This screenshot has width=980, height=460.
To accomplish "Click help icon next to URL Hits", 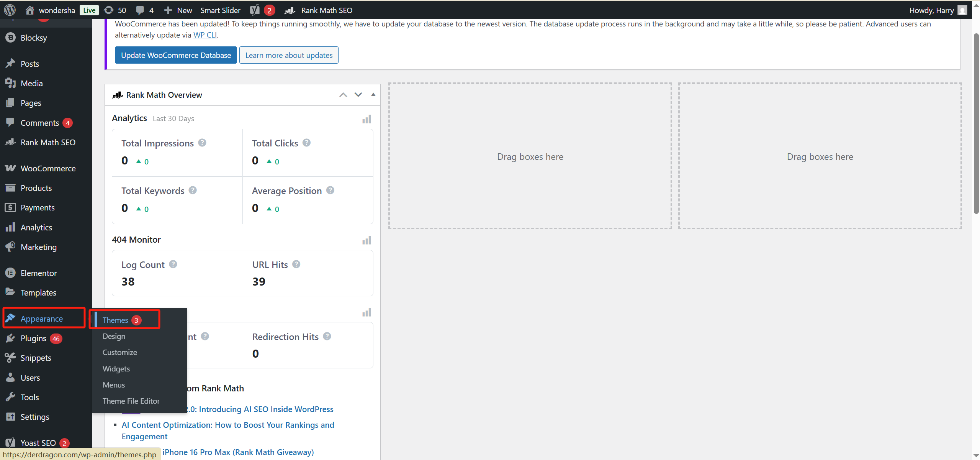I will point(296,264).
